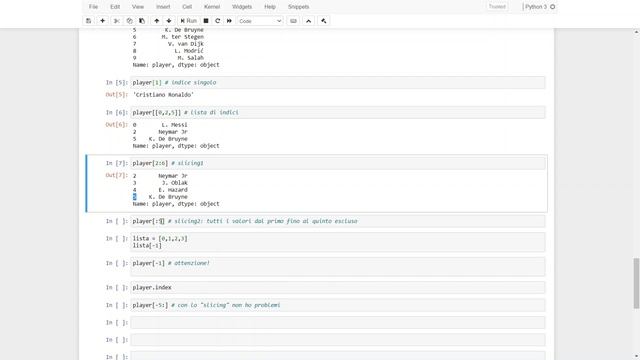Open the Kernel menu
This screenshot has width=640, height=360.
click(212, 7)
